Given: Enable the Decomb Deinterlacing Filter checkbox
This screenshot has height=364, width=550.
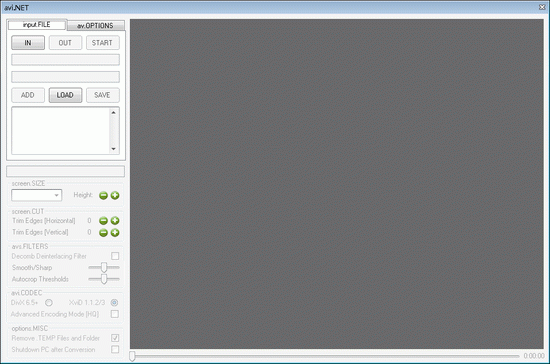Looking at the screenshot, I should click(115, 256).
